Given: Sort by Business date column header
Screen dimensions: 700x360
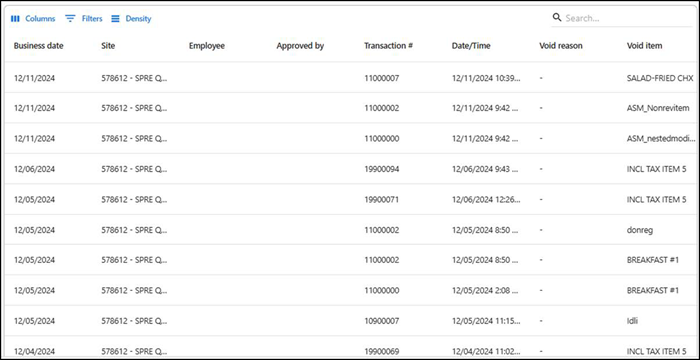Looking at the screenshot, I should point(38,46).
